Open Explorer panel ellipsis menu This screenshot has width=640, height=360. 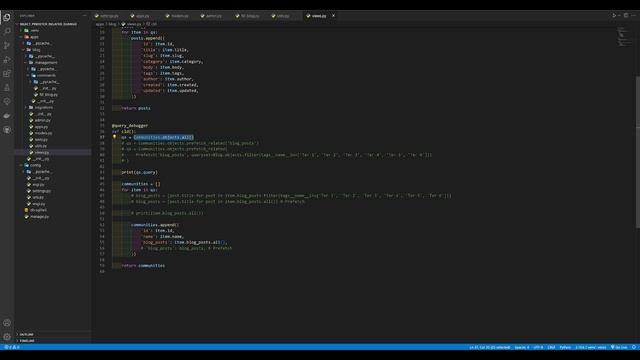(x=84, y=16)
